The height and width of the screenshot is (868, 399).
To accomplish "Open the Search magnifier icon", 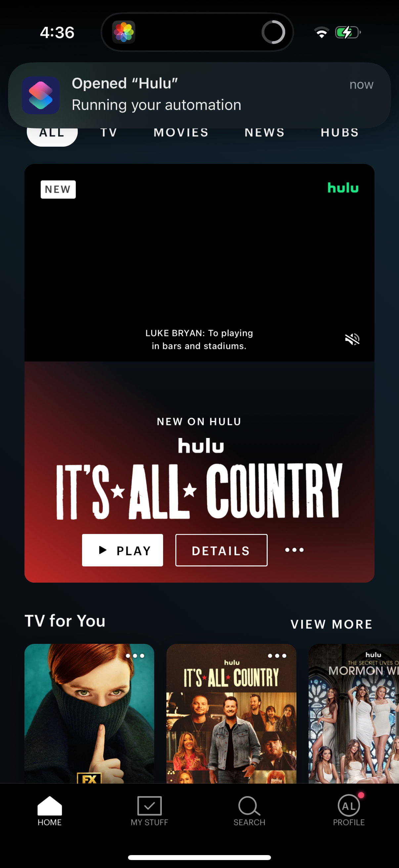I will [x=249, y=806].
